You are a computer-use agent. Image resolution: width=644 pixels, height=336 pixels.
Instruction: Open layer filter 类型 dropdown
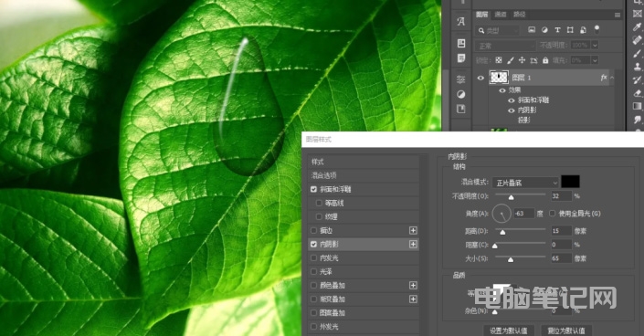click(x=498, y=30)
